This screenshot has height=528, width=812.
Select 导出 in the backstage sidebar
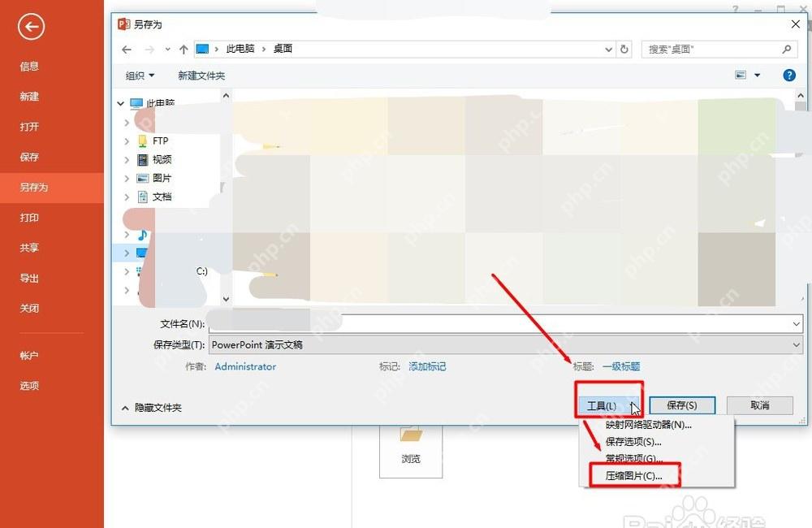(x=29, y=279)
